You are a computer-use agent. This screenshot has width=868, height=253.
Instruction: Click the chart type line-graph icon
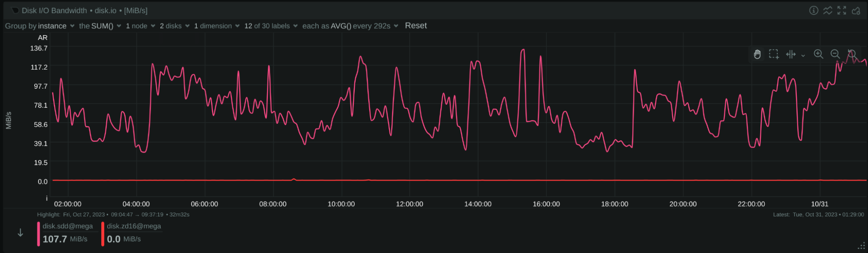[828, 10]
